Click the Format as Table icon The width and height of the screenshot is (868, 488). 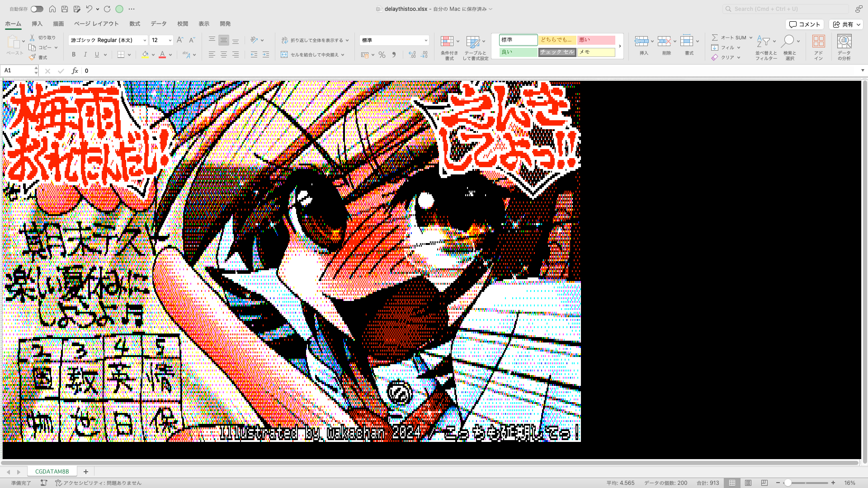[x=473, y=42]
